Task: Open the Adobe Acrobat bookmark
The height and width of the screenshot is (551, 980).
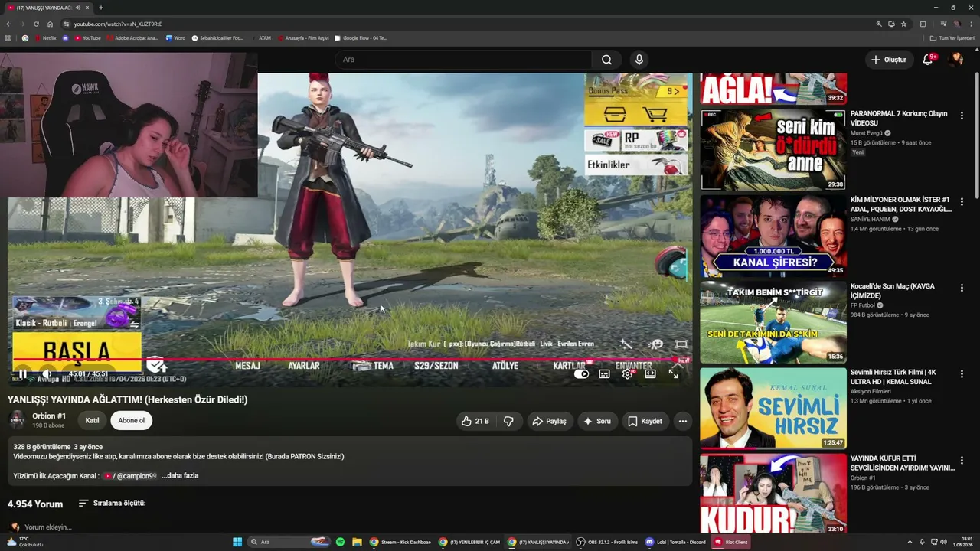Action: 132,37
